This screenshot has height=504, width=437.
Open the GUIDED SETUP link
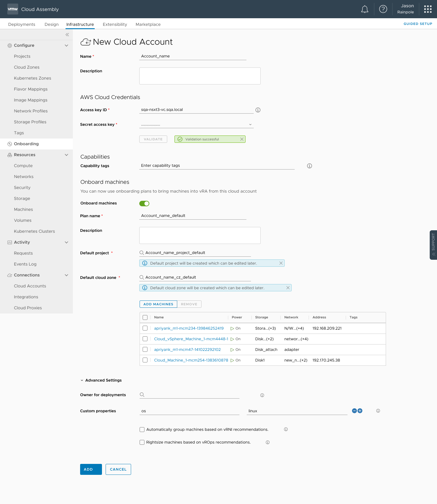418,24
